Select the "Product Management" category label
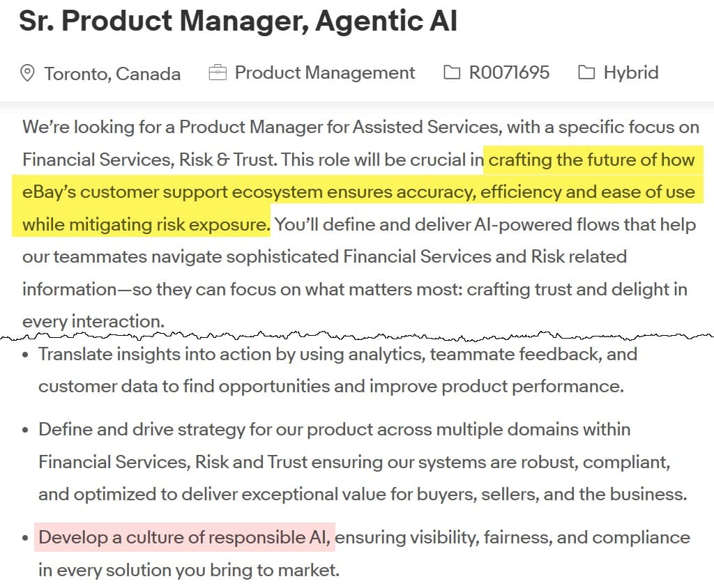714x588 pixels. pyautogui.click(x=325, y=72)
